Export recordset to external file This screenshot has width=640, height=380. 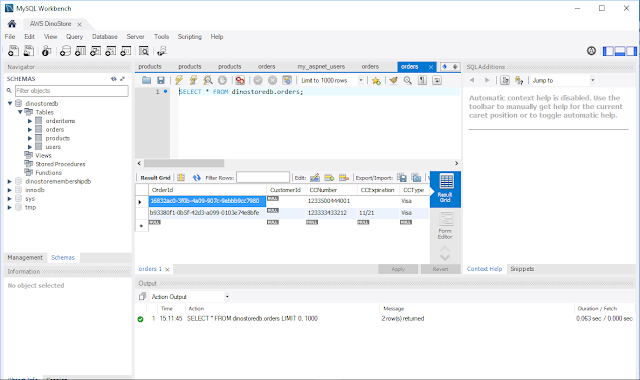pos(402,178)
